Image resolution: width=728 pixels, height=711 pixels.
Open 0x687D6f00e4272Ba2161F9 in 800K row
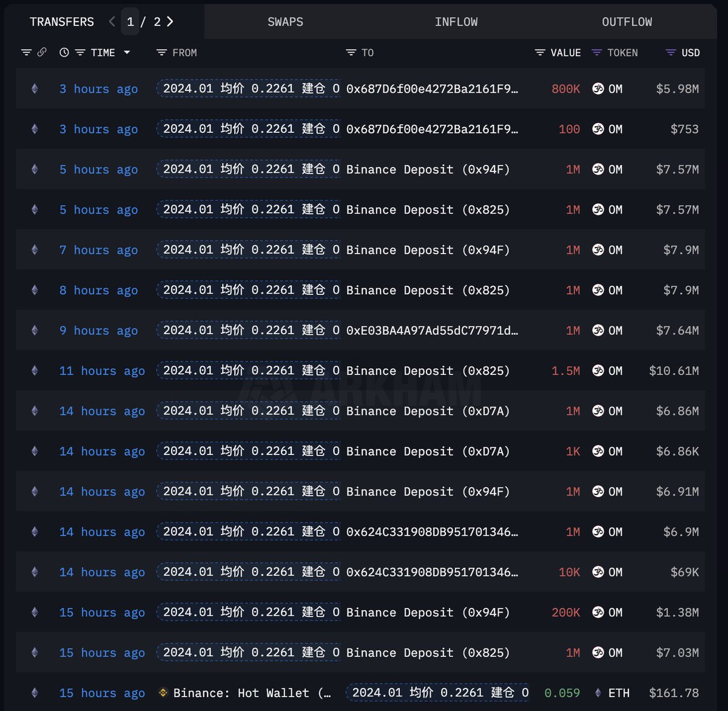point(432,89)
